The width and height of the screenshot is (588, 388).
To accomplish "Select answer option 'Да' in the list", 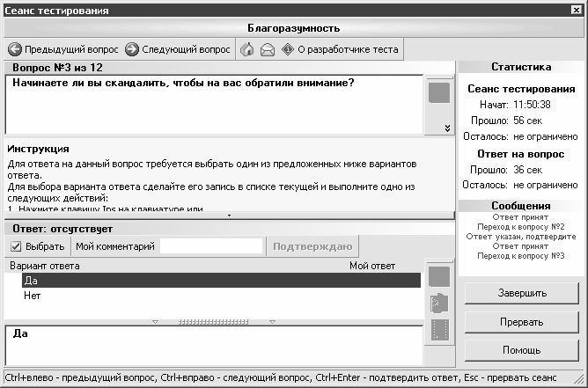I will tap(221, 281).
